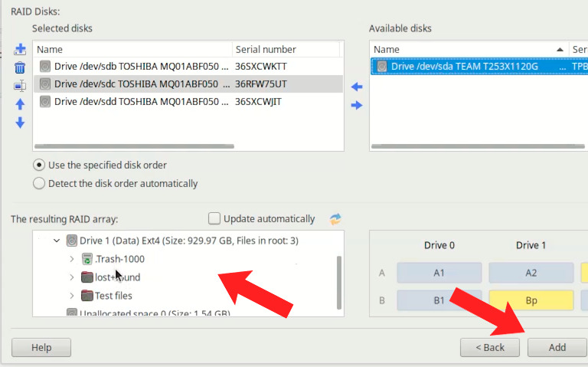Click Available disks horizontal scrollbar

(x=478, y=146)
